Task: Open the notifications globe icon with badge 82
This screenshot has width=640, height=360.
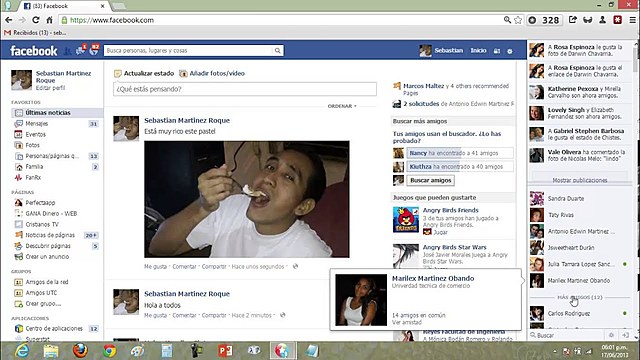Action: pyautogui.click(x=94, y=50)
